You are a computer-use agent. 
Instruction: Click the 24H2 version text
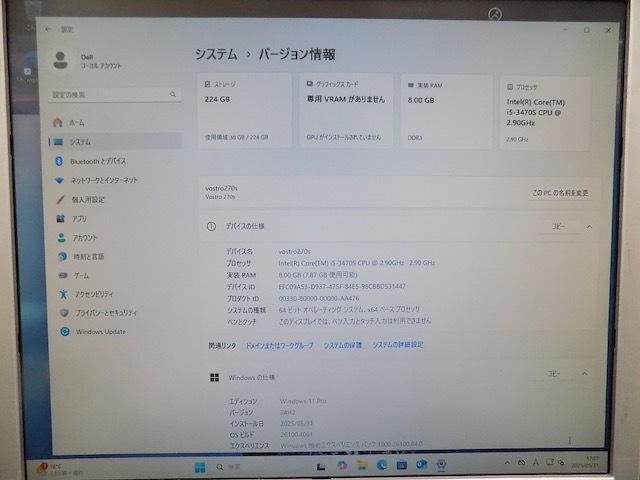[x=288, y=412]
